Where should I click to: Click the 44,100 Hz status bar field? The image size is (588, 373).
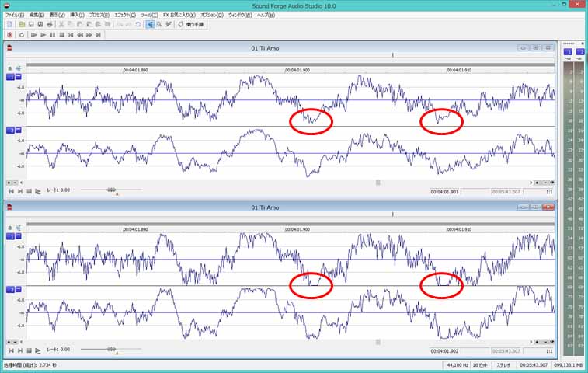[x=457, y=365]
